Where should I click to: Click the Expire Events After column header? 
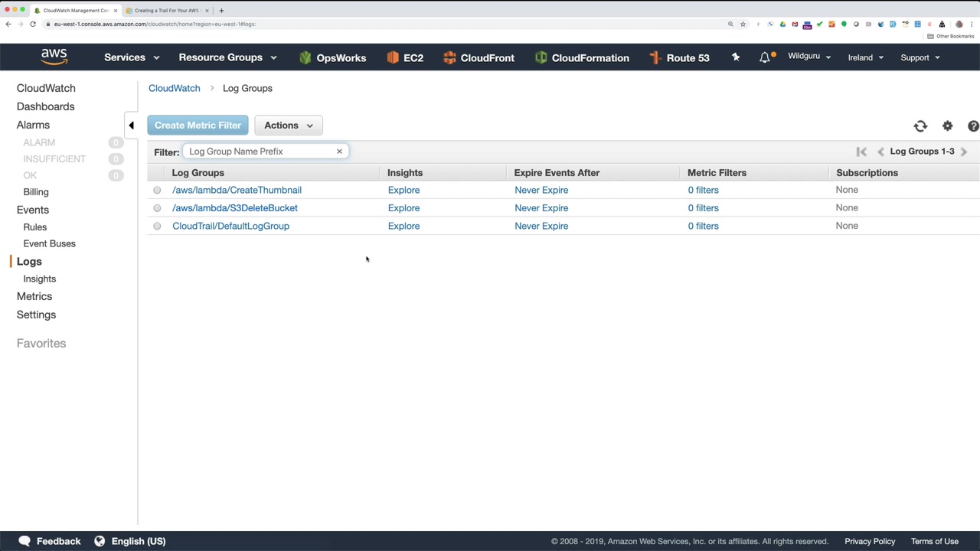coord(557,173)
